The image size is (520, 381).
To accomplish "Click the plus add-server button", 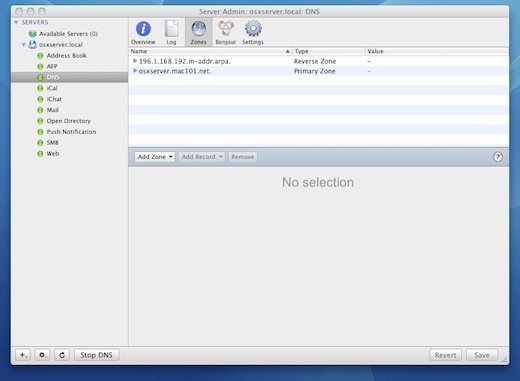I will [23, 355].
